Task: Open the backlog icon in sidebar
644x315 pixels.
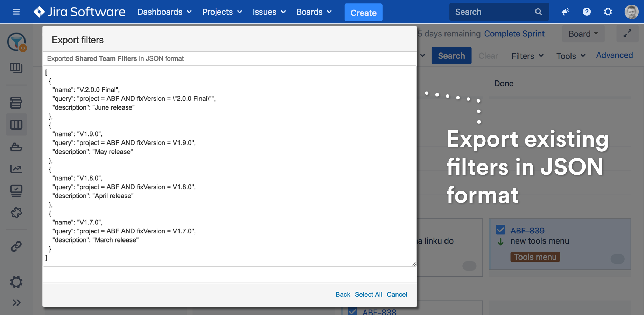Action: pyautogui.click(x=16, y=103)
